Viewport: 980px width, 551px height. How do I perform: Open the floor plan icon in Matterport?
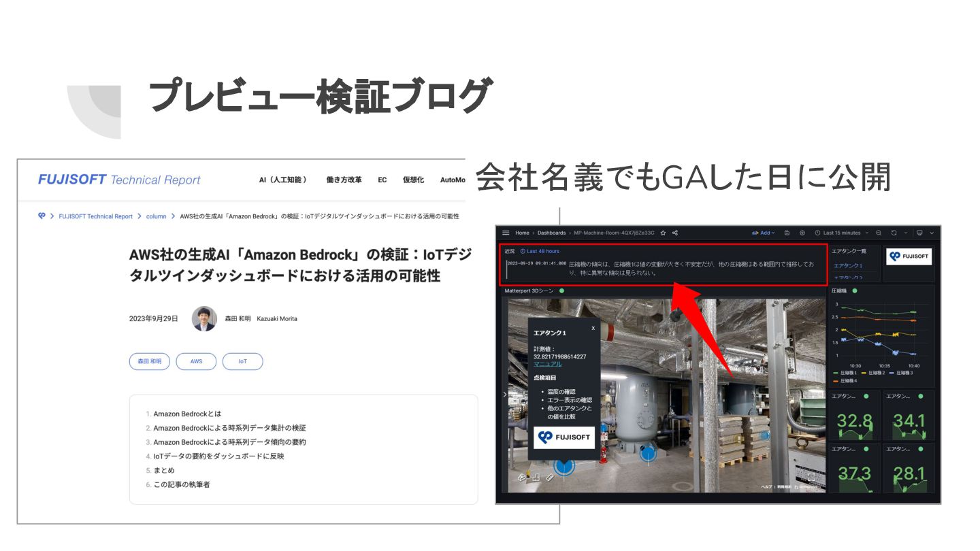[x=536, y=478]
